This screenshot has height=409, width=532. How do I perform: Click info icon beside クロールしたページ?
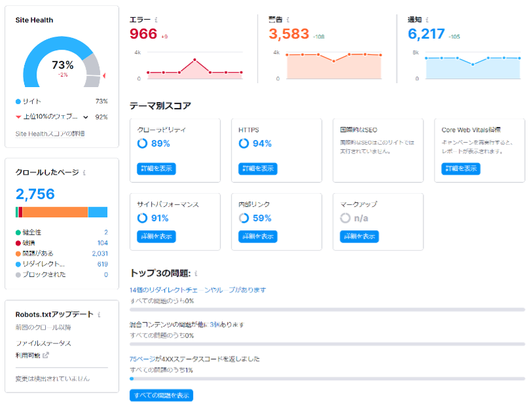click(84, 173)
